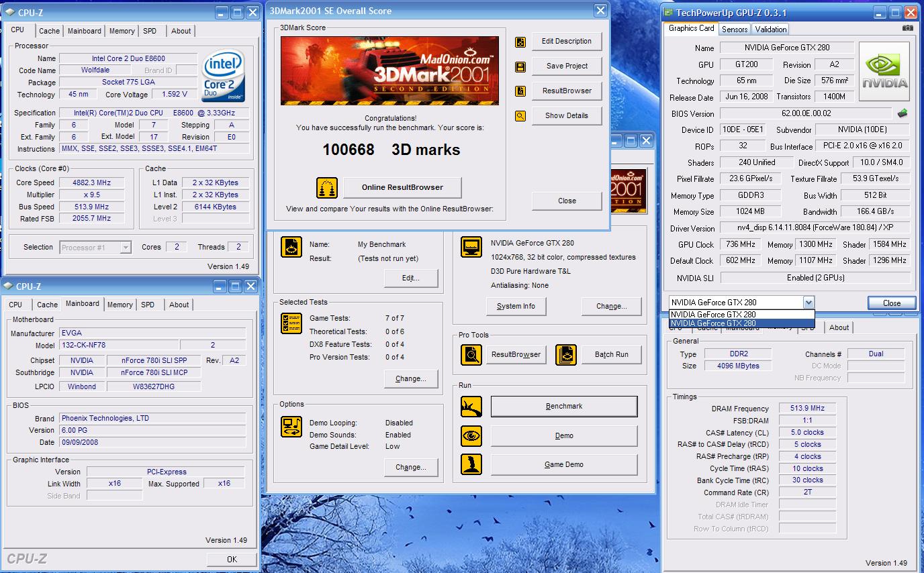Click the Edit Description button

point(567,42)
